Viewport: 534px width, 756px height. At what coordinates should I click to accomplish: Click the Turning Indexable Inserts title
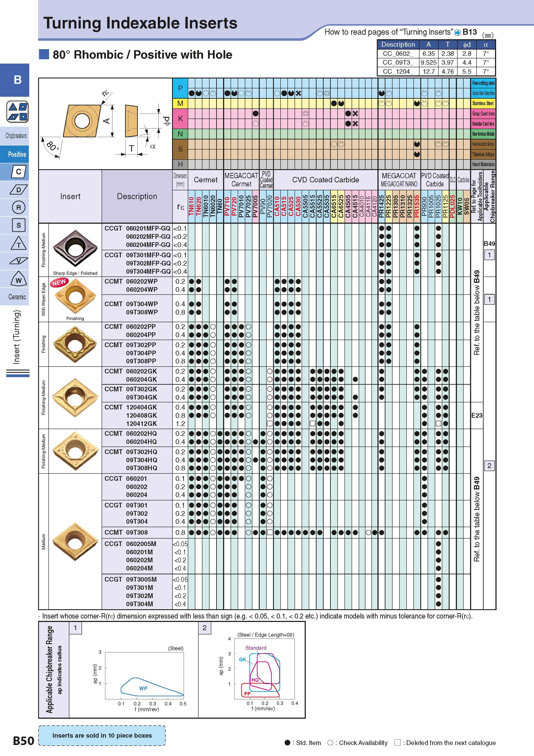[140, 23]
